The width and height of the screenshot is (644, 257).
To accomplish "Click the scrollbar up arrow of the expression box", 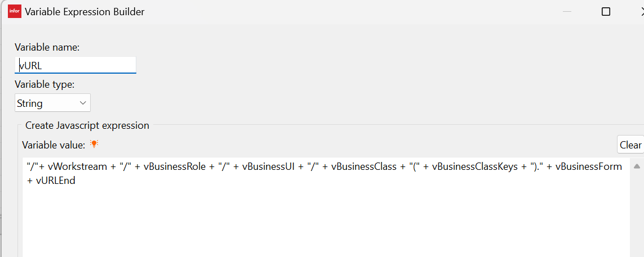I will tap(637, 166).
